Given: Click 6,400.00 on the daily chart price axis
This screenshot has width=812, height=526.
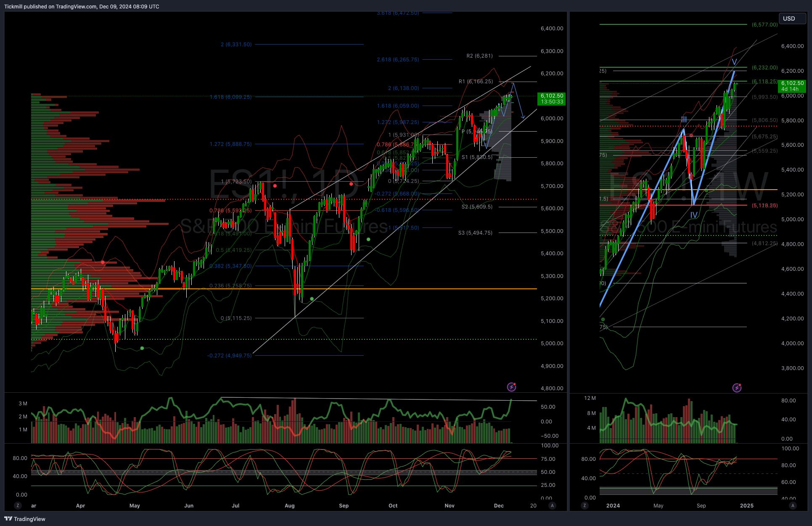Looking at the screenshot, I should point(552,29).
